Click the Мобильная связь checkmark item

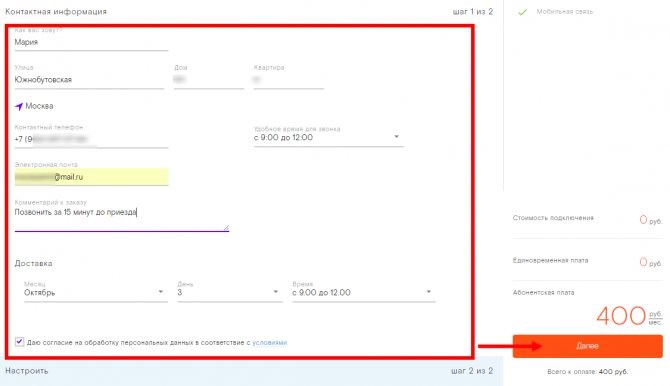pos(556,12)
